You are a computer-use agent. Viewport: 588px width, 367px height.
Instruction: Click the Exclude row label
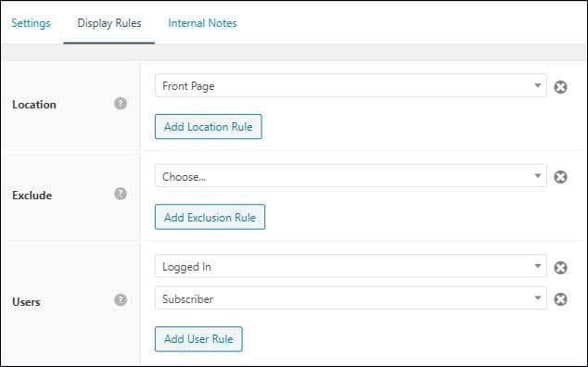click(x=32, y=196)
